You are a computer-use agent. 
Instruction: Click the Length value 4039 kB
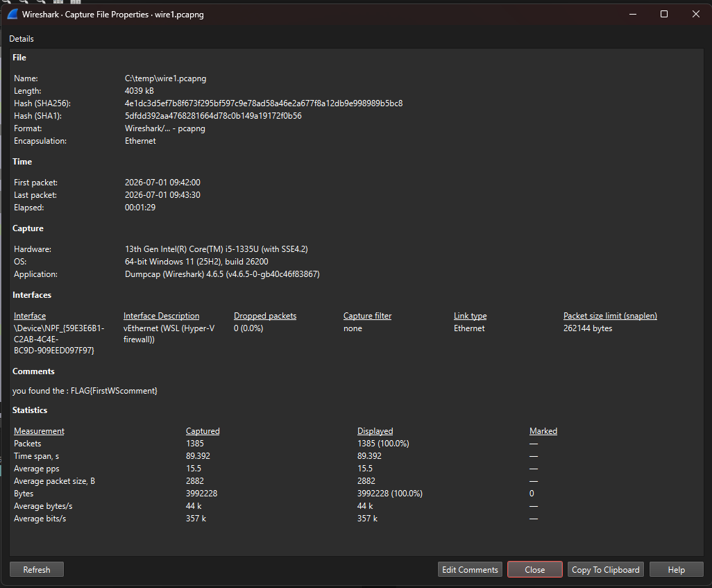pyautogui.click(x=139, y=91)
